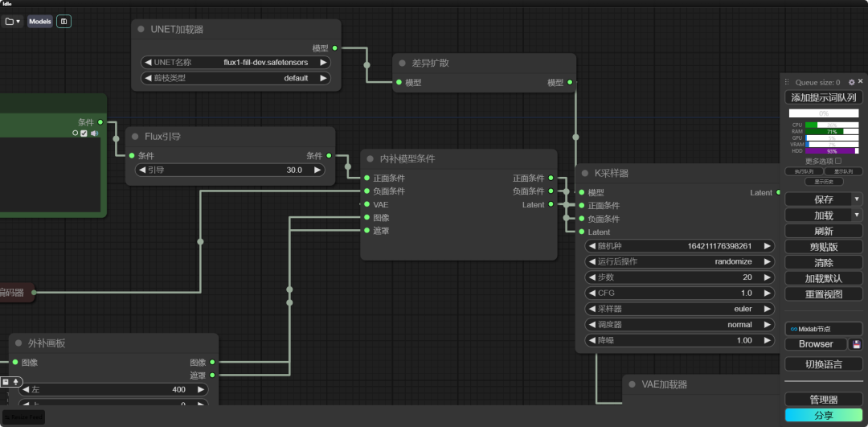Open the 管理器 manager button
Image resolution: width=868 pixels, height=427 pixels.
coord(824,400)
